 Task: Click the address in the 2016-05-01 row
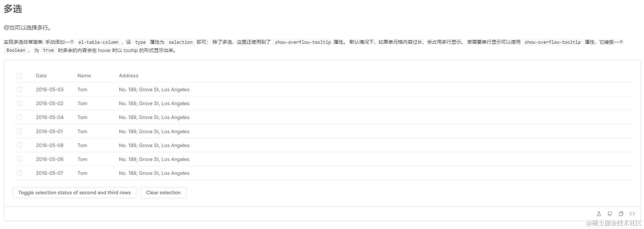pos(154,132)
